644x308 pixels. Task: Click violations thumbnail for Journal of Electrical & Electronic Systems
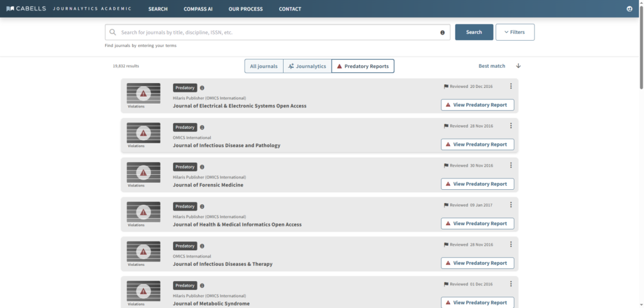[x=143, y=94]
